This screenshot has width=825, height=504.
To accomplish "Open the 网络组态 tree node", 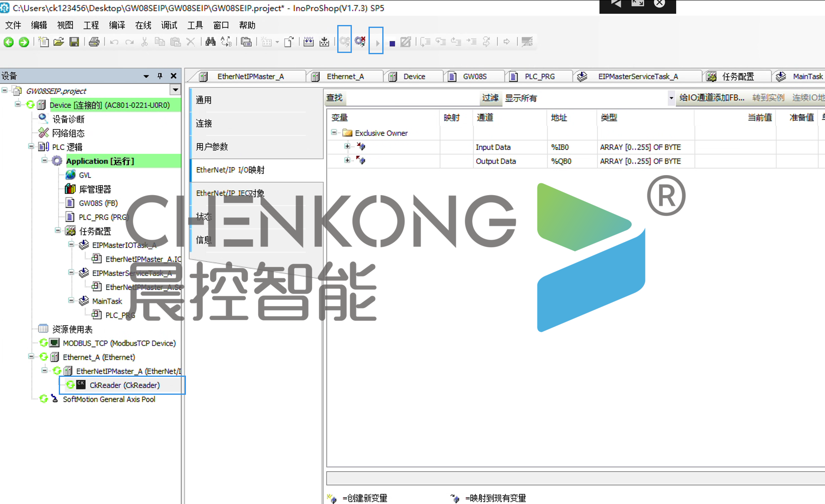I will pos(68,133).
